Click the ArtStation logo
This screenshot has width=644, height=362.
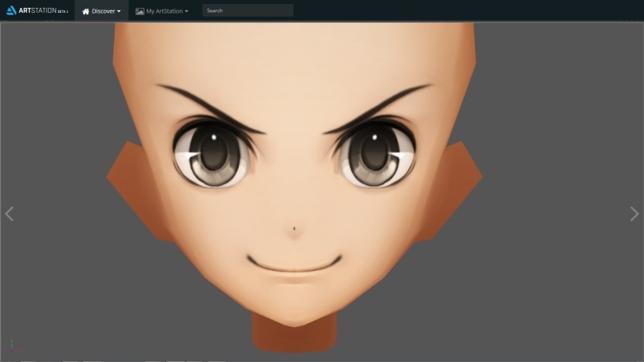click(x=37, y=11)
